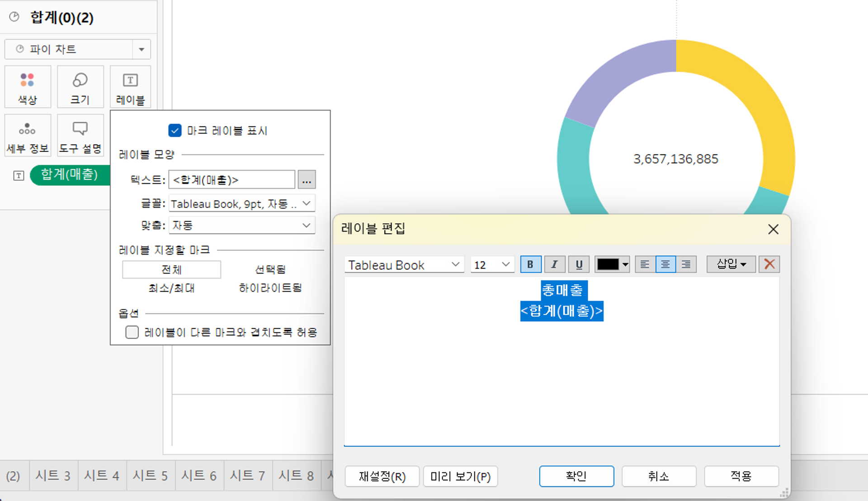The image size is (868, 501).
Task: Enable 레이블이 다른 마크와 겹치도록 허용
Action: pos(132,332)
